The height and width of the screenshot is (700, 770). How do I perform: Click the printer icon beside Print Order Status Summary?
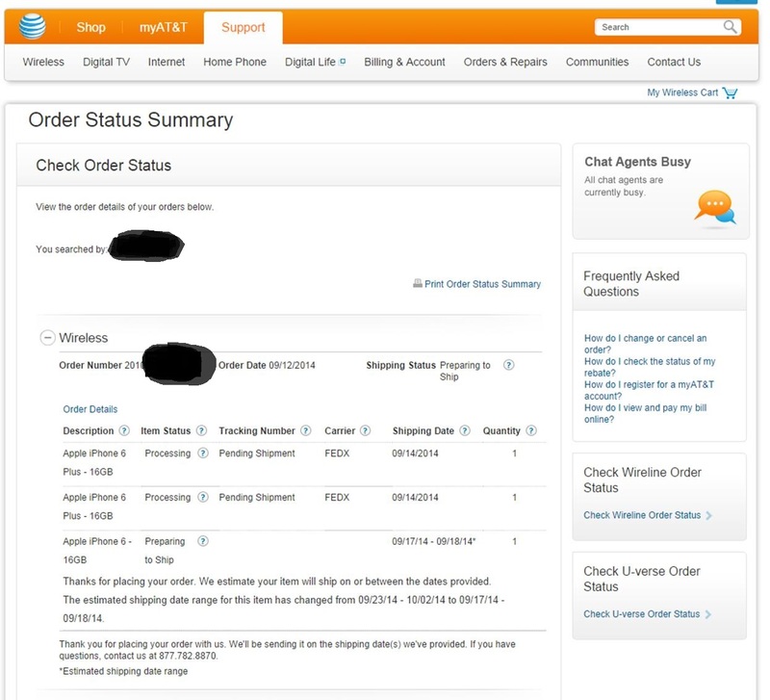point(418,283)
